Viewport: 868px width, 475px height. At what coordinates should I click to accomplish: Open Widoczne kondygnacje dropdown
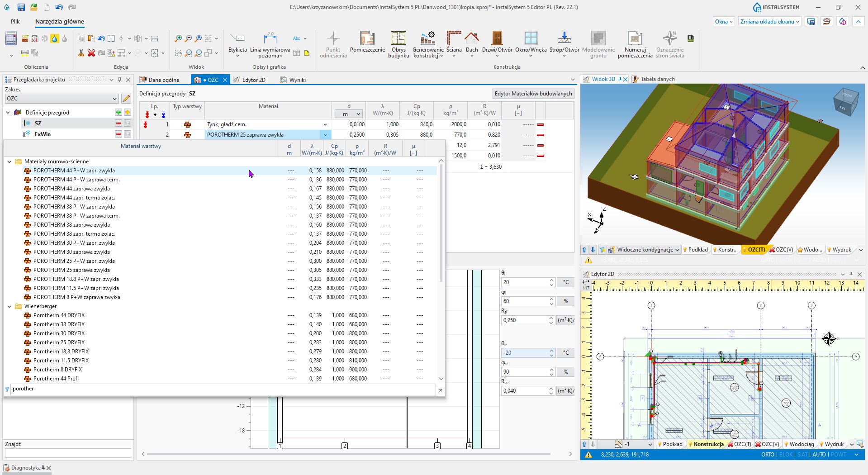click(644, 250)
